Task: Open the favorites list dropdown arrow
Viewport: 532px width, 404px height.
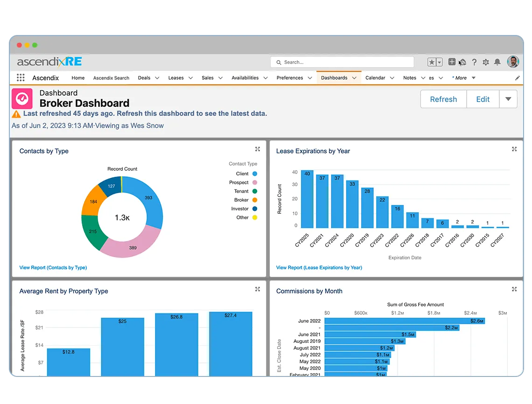Action: point(440,62)
